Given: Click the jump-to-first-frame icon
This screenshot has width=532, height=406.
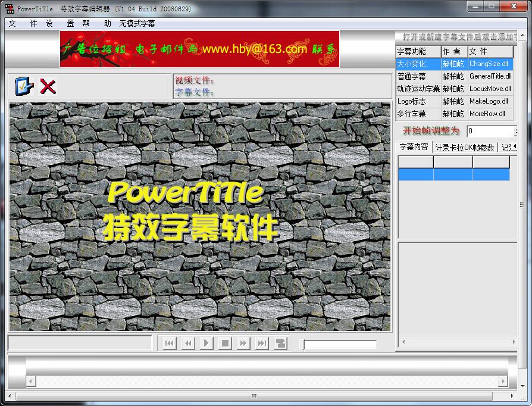Looking at the screenshot, I should [x=168, y=343].
